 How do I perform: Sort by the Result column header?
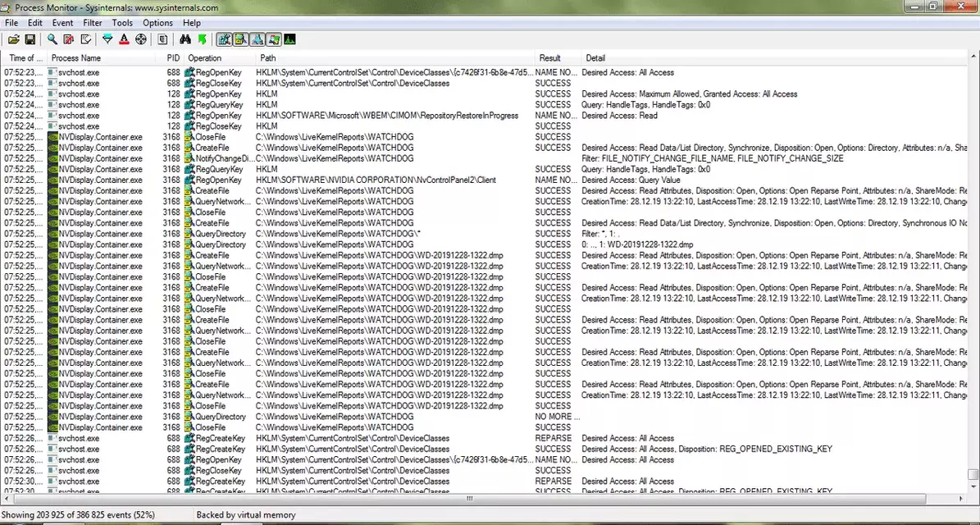click(x=558, y=58)
